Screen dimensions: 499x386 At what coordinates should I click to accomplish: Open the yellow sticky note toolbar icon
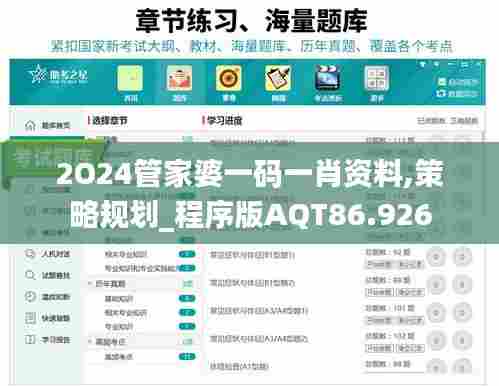[130, 78]
